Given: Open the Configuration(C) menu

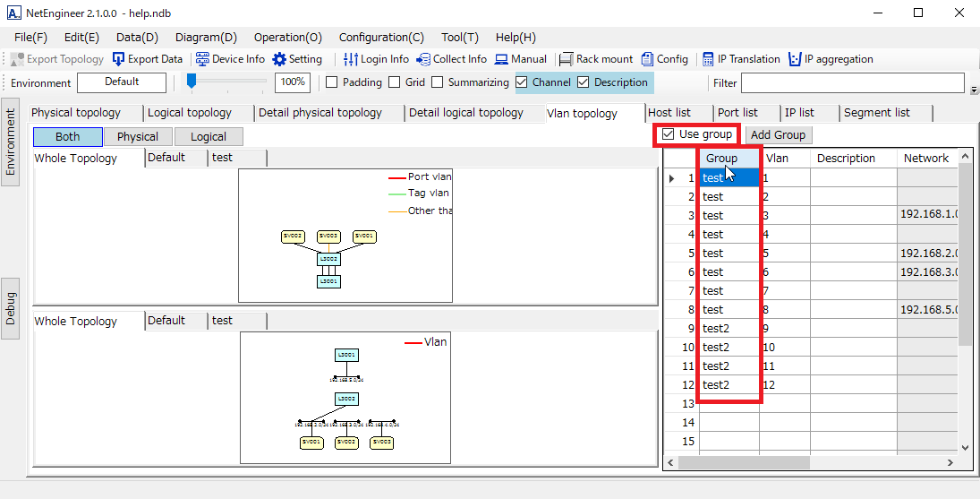Looking at the screenshot, I should [381, 38].
